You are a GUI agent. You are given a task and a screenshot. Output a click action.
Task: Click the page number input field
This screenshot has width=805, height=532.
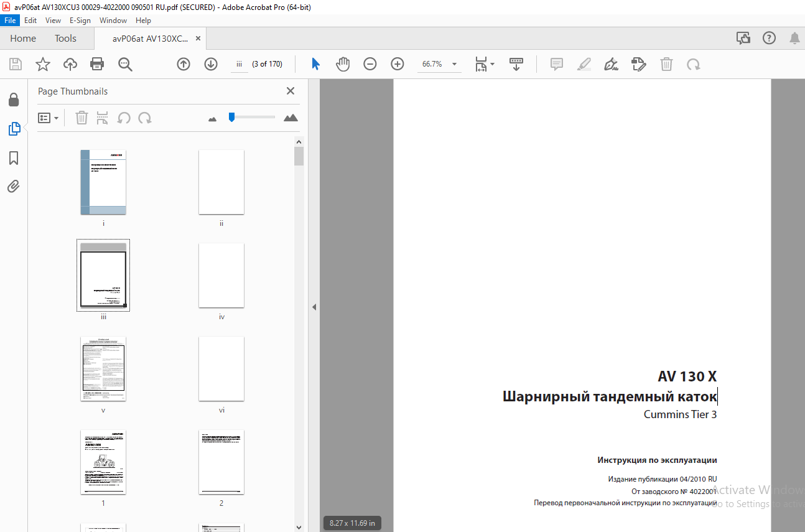click(239, 64)
